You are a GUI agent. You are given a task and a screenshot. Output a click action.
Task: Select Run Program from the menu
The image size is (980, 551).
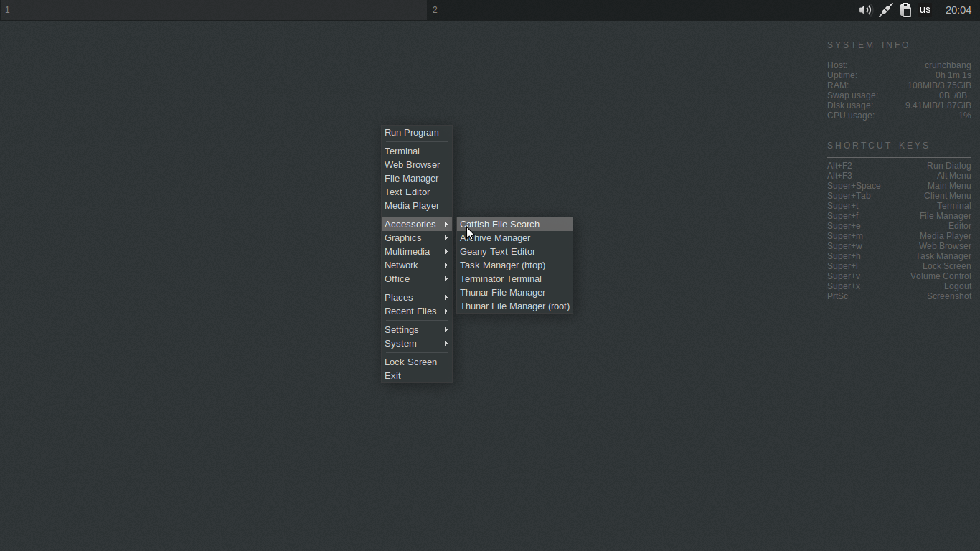[x=411, y=132]
